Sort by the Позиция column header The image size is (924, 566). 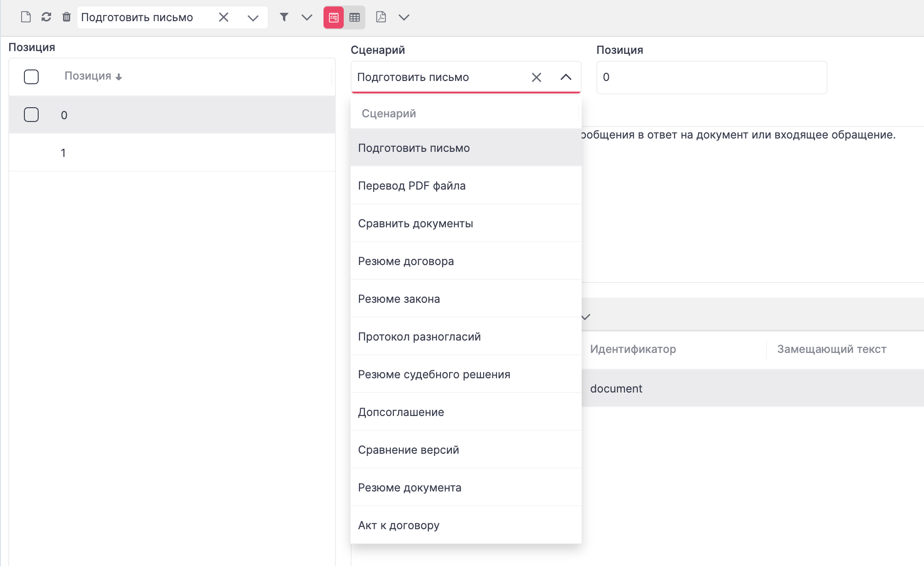point(93,76)
